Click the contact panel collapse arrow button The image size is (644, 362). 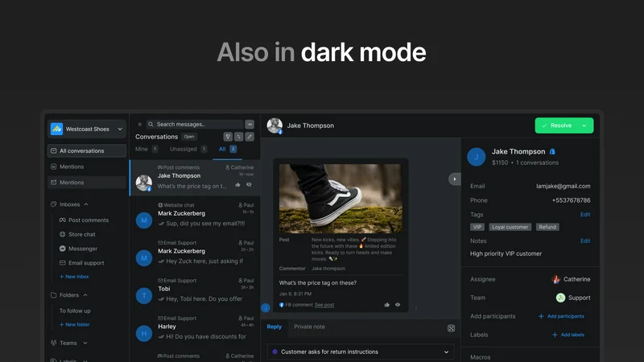click(454, 179)
